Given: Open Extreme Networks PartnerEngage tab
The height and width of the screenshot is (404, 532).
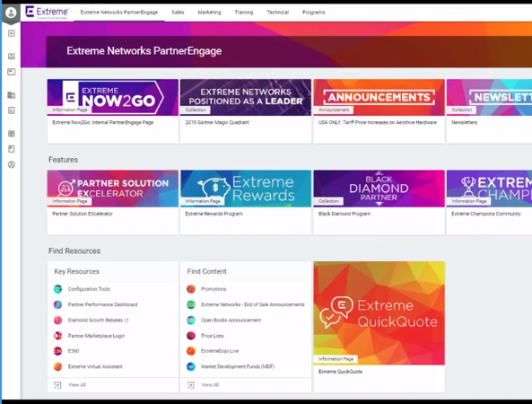Looking at the screenshot, I should tap(119, 13).
